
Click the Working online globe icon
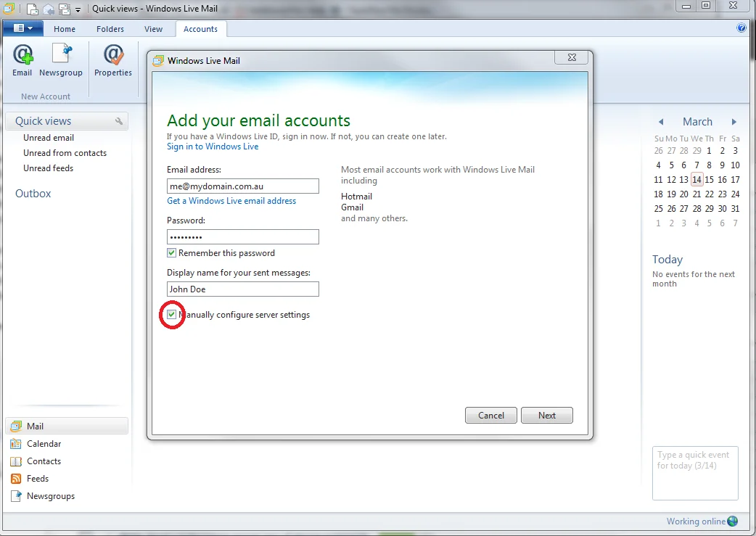point(732,521)
